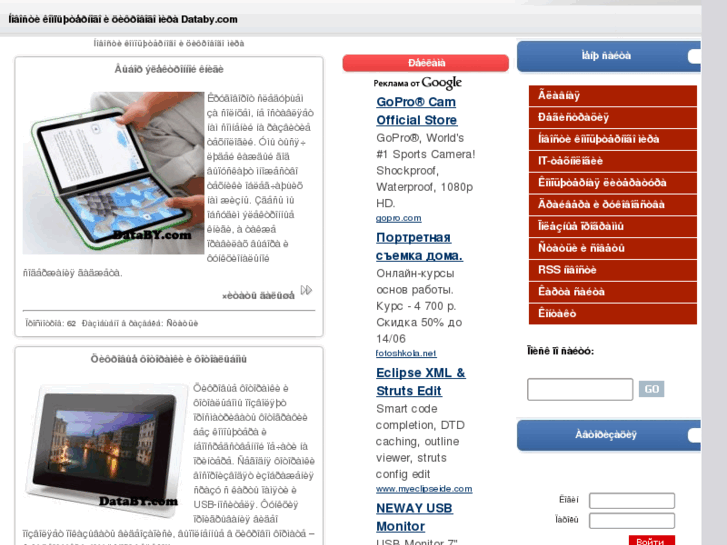The height and width of the screenshot is (545, 727).
Task: Open the dual-screen e-book reader photo
Action: point(114,173)
